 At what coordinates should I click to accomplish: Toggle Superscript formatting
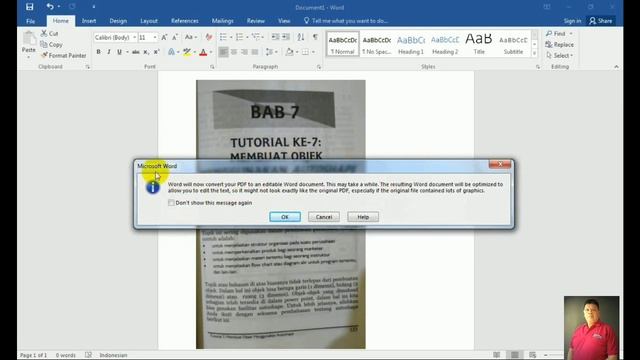pyautogui.click(x=156, y=52)
